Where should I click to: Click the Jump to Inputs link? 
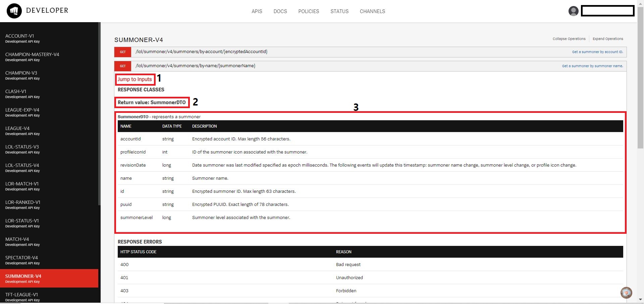(135, 79)
